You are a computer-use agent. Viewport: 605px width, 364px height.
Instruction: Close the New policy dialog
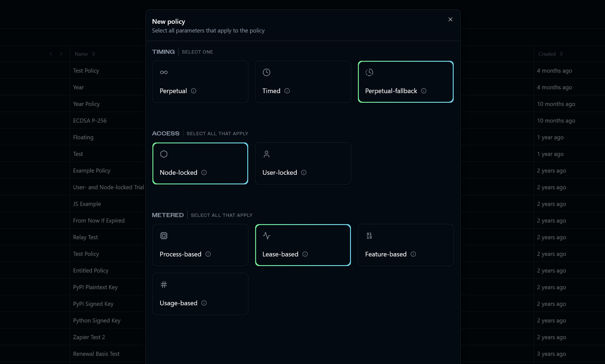click(x=450, y=19)
